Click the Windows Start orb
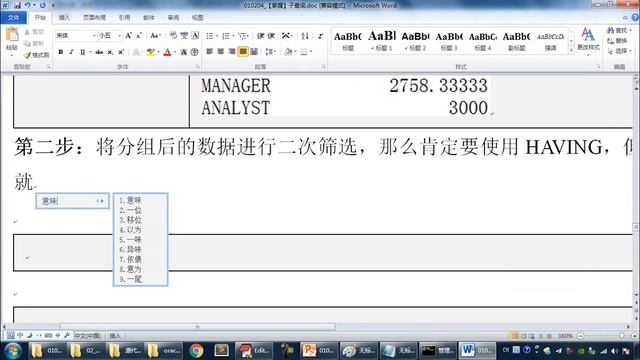Screen dimensions: 640x360 click(x=12, y=351)
